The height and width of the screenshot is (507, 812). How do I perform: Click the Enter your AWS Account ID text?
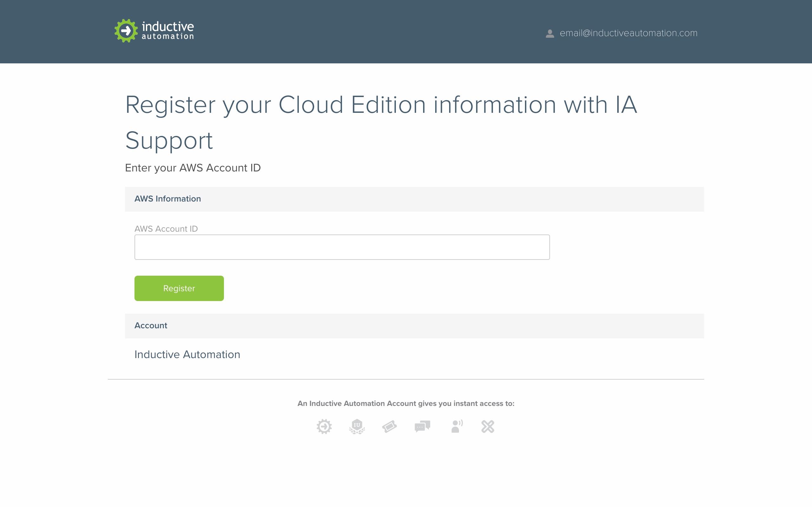coord(193,168)
